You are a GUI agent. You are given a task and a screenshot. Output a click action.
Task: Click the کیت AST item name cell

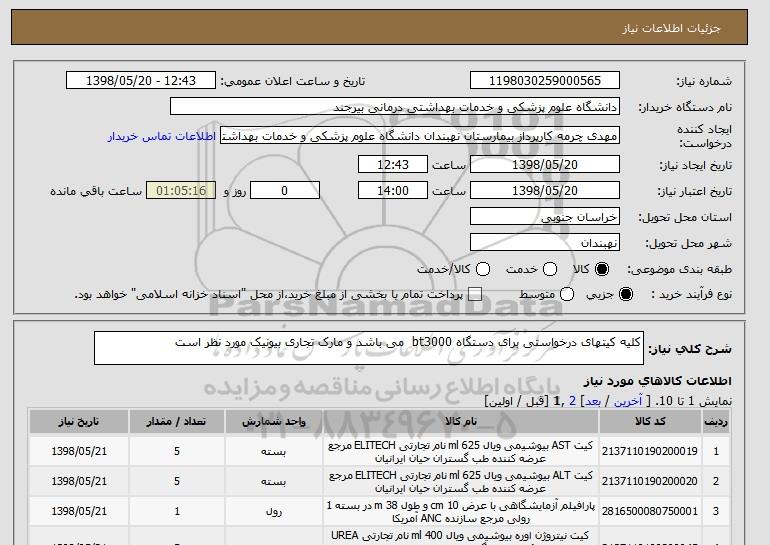(x=461, y=452)
